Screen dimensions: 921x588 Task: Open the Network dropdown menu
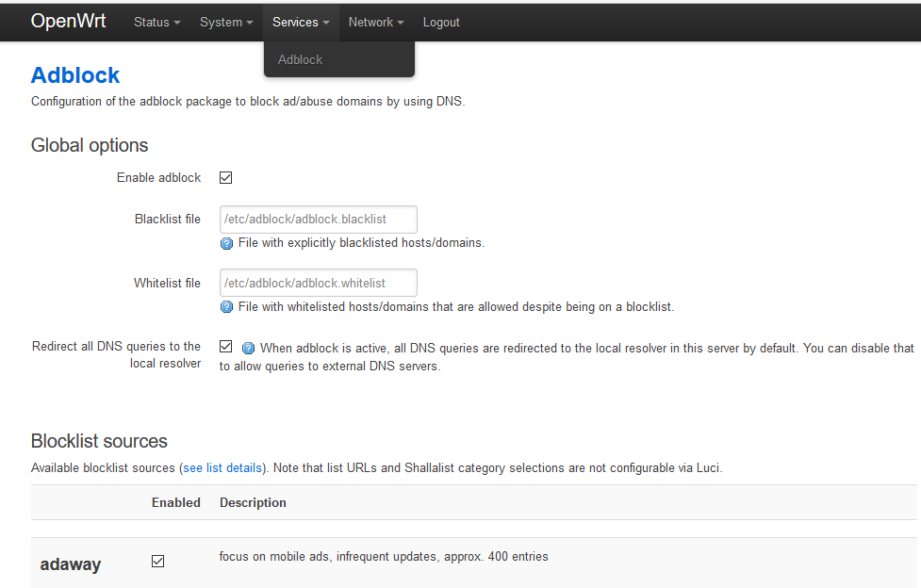[x=376, y=23]
